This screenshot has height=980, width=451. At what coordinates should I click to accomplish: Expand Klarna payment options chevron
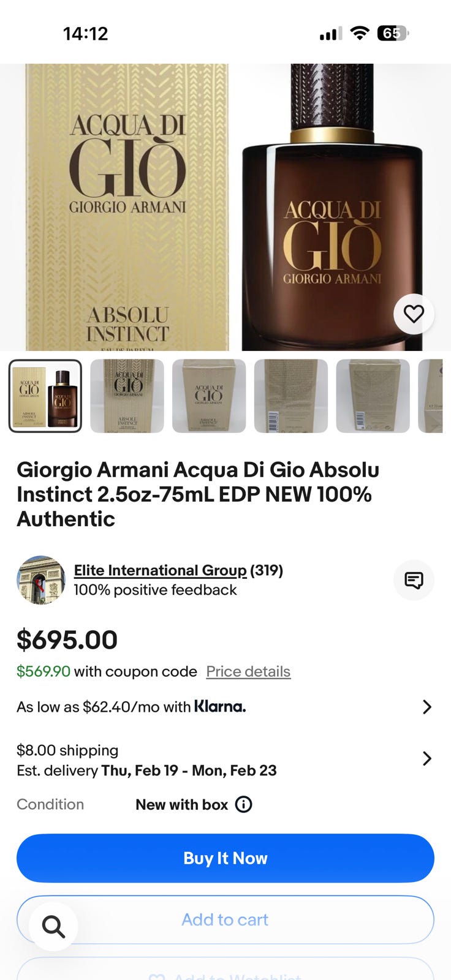click(427, 707)
